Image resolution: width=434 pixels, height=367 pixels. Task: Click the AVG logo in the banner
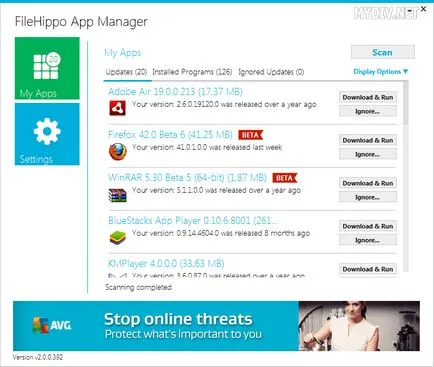point(52,325)
